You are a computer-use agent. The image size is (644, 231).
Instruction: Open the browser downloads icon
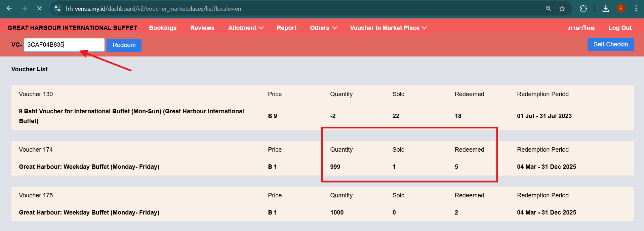[x=606, y=8]
